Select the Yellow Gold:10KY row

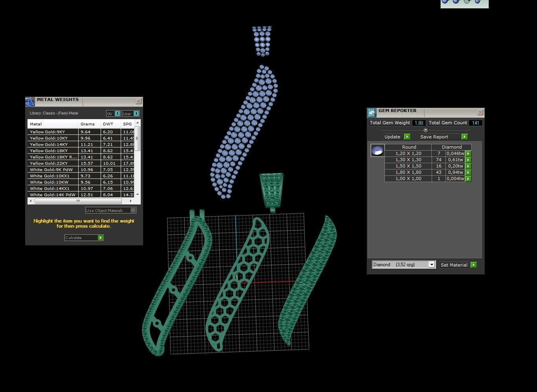pos(81,138)
